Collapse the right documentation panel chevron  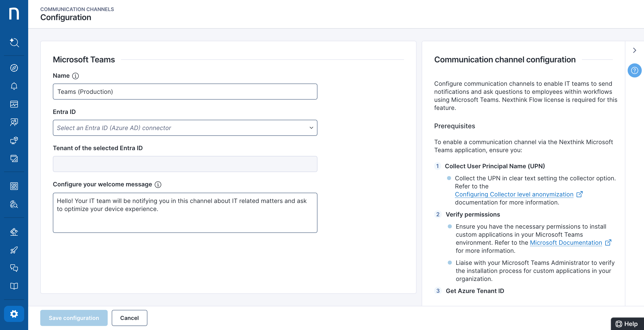click(x=634, y=50)
